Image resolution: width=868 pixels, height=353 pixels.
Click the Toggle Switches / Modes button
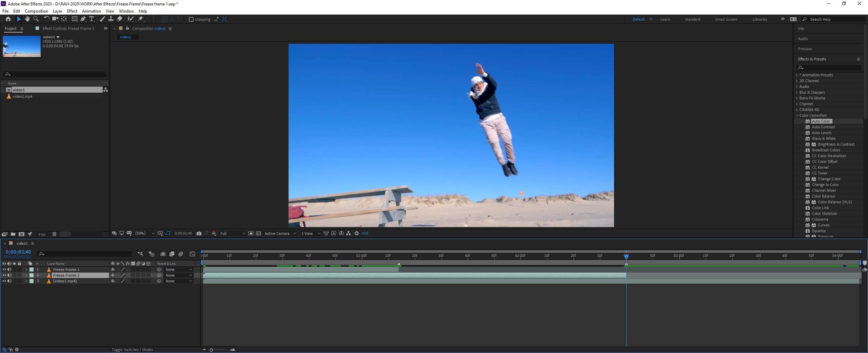[132, 350]
